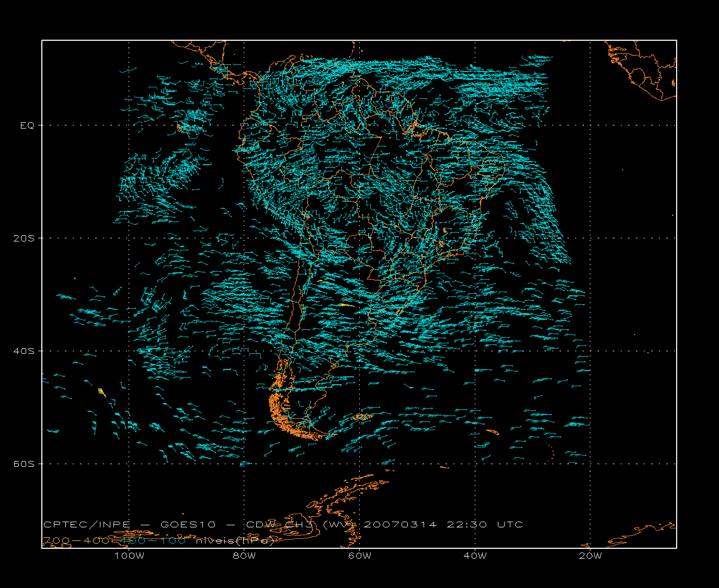Click the 60S latitude axis label
Screen dimensions: 719x588
coord(24,464)
